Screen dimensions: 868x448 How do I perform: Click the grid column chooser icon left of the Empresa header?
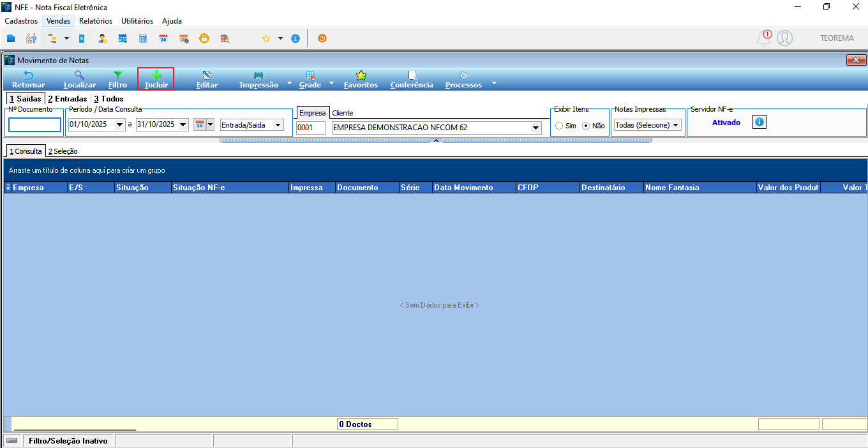[8, 188]
